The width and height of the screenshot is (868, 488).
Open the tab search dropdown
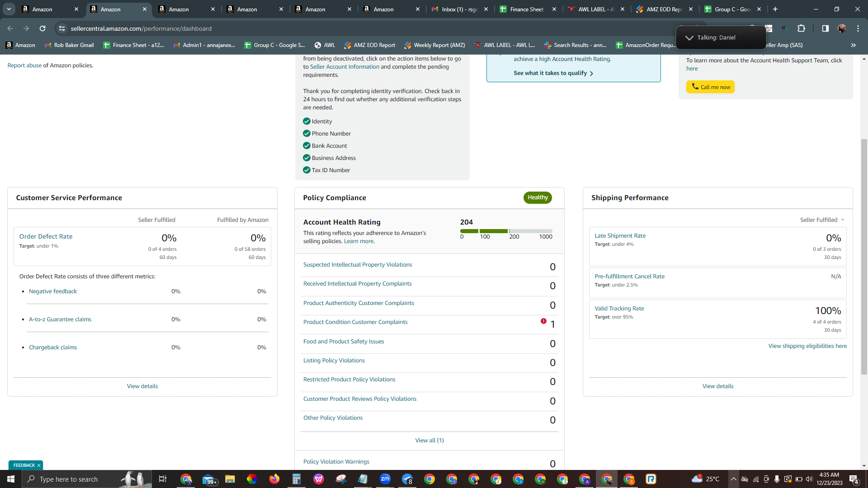9,9
